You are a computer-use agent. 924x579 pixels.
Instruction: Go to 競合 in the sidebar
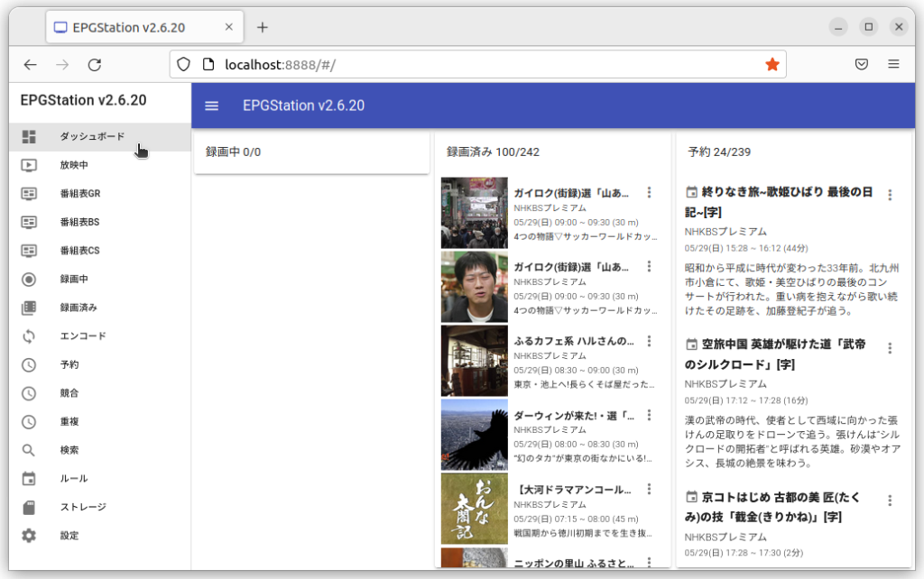pyautogui.click(x=99, y=393)
